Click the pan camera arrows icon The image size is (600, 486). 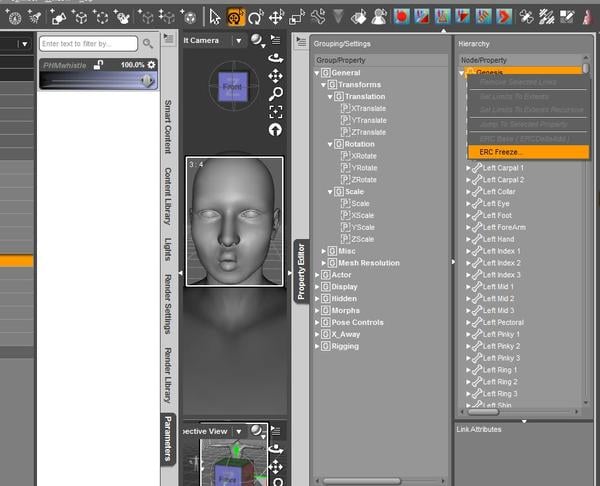click(x=275, y=75)
